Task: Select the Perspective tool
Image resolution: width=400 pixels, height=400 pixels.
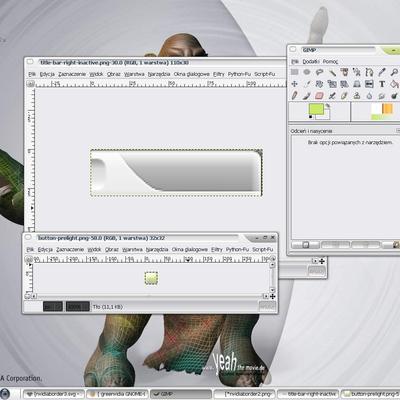Action: (x=357, y=84)
